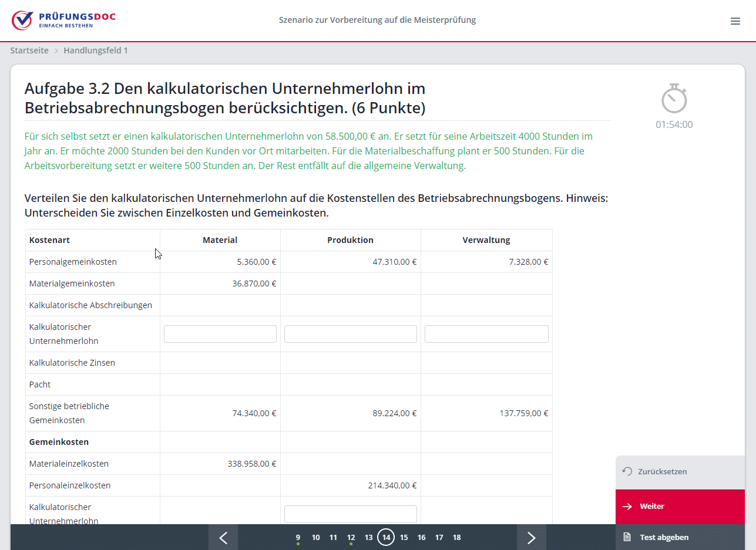Focus Unternehmerlohn input in Produktion column
Screen dimensions: 756x550
pos(350,334)
